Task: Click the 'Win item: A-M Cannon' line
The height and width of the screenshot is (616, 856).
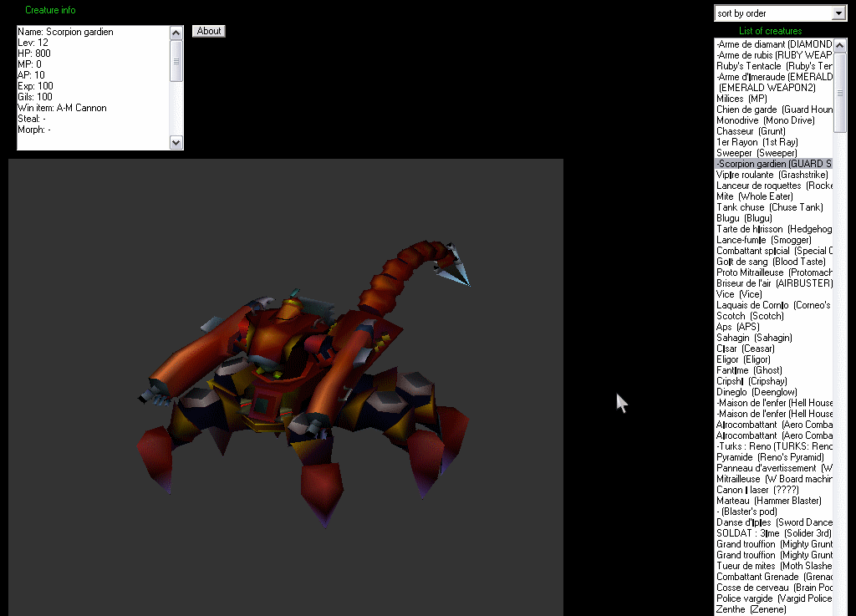Action: point(62,108)
